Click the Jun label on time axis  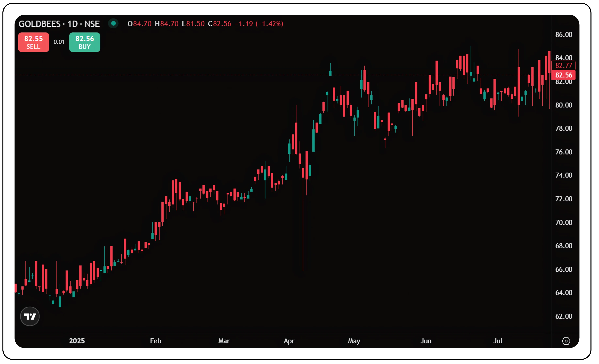pyautogui.click(x=426, y=341)
